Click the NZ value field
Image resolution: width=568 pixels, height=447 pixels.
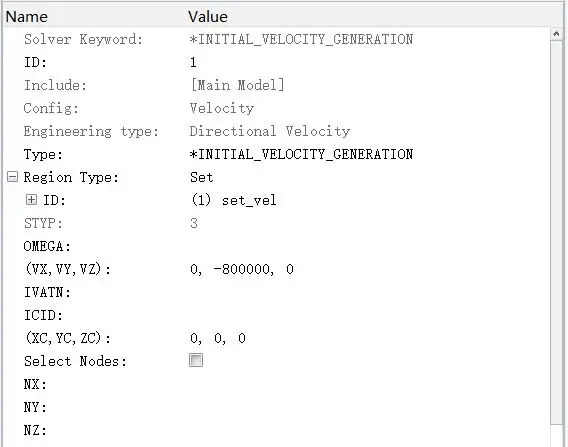[368, 430]
